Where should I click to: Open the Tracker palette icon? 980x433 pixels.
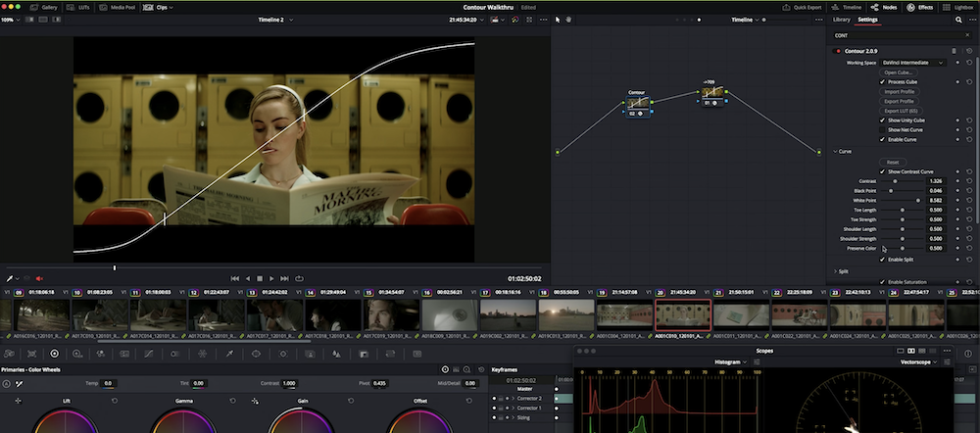(282, 354)
